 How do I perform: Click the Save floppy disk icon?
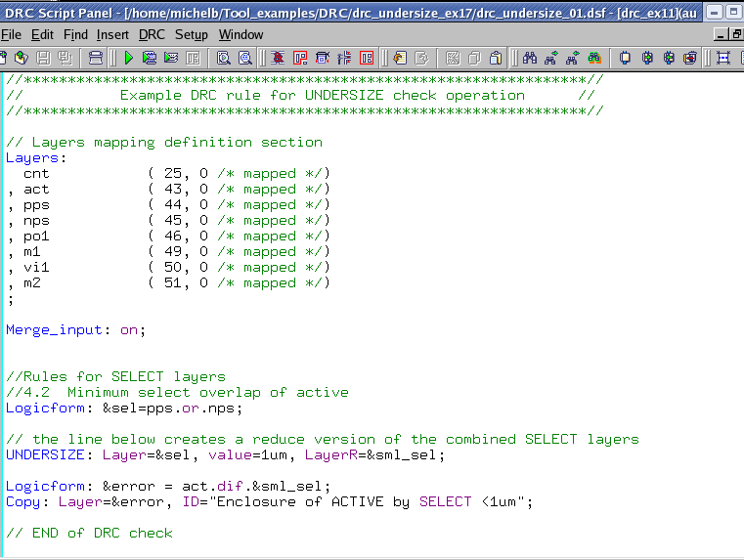pyautogui.click(x=43, y=59)
